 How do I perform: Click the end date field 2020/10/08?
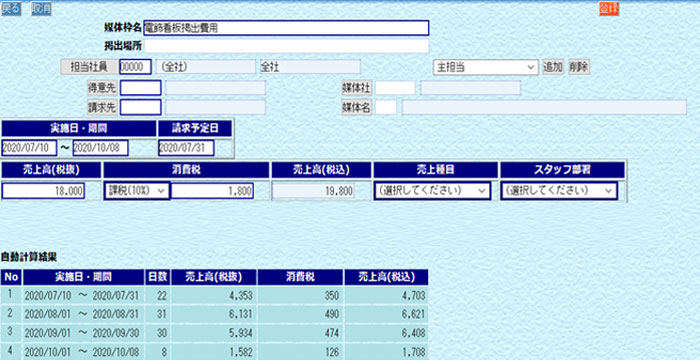(100, 148)
